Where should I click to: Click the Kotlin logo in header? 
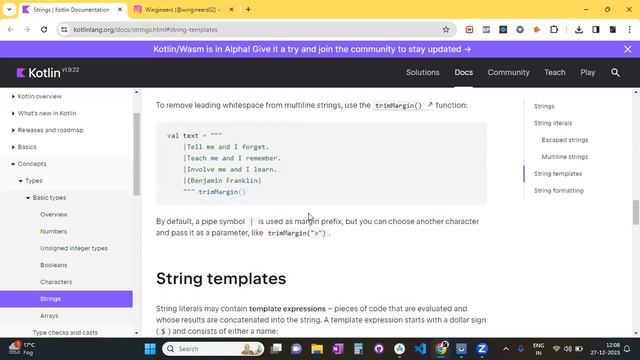click(x=38, y=73)
